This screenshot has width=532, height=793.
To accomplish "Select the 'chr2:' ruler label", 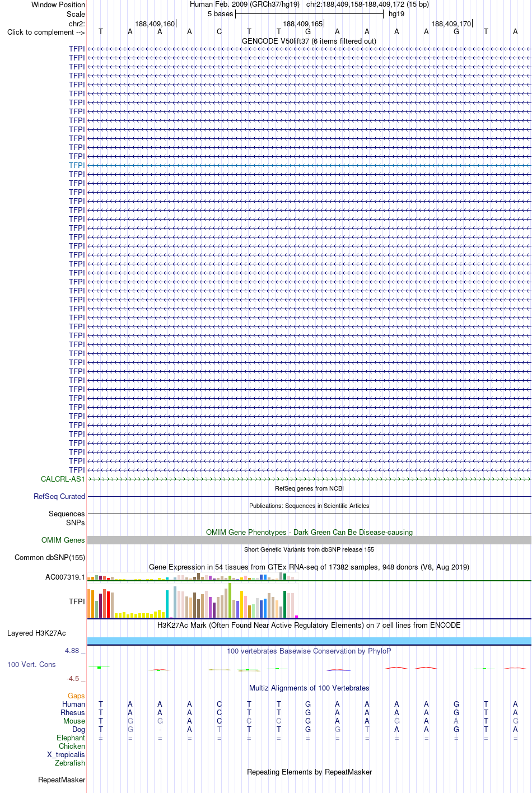I will (77, 24).
